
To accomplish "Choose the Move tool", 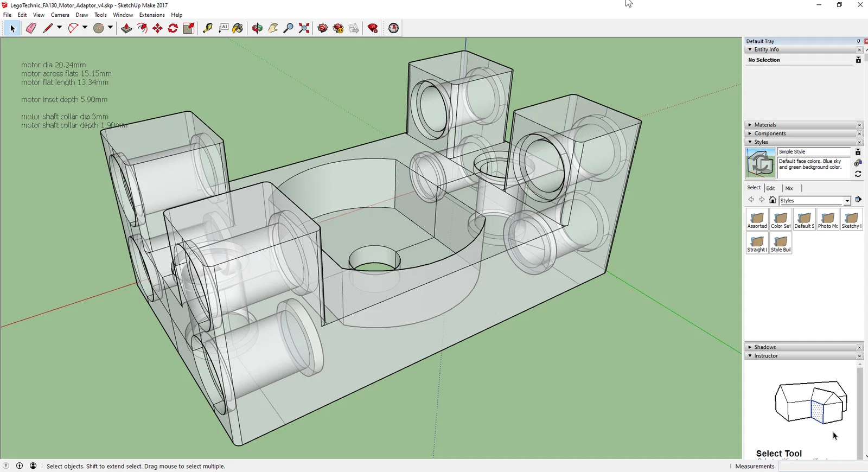I will click(x=157, y=28).
